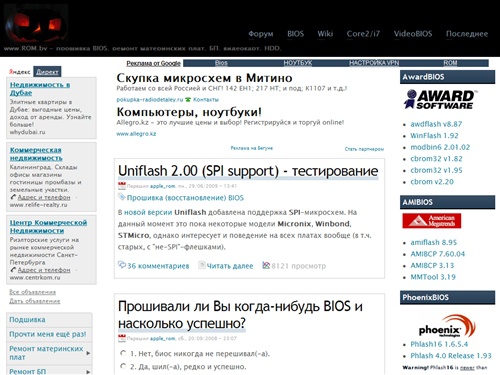
Task: Click the calendar icon under the BIOS poll title
Action: 122,338
